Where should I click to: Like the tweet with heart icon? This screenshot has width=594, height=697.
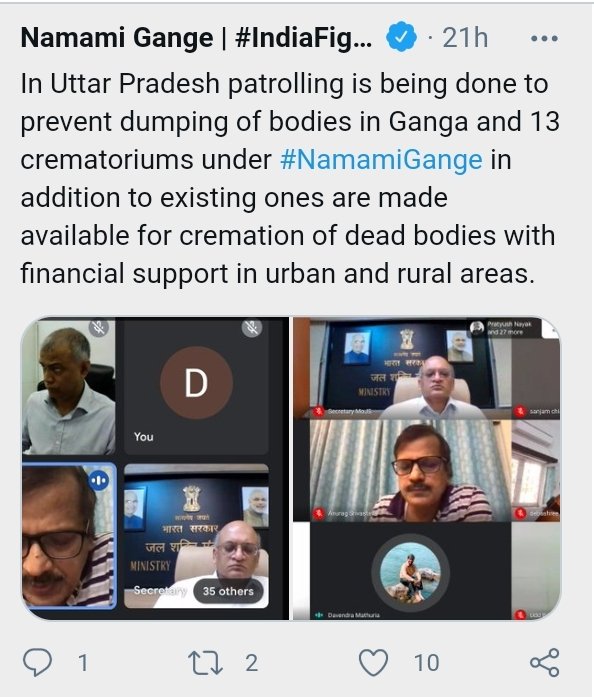tap(373, 663)
